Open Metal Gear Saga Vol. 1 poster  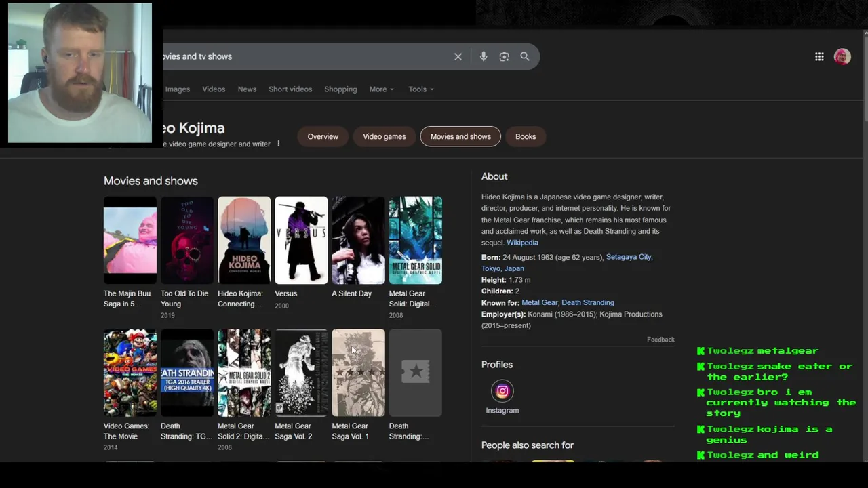coord(358,373)
